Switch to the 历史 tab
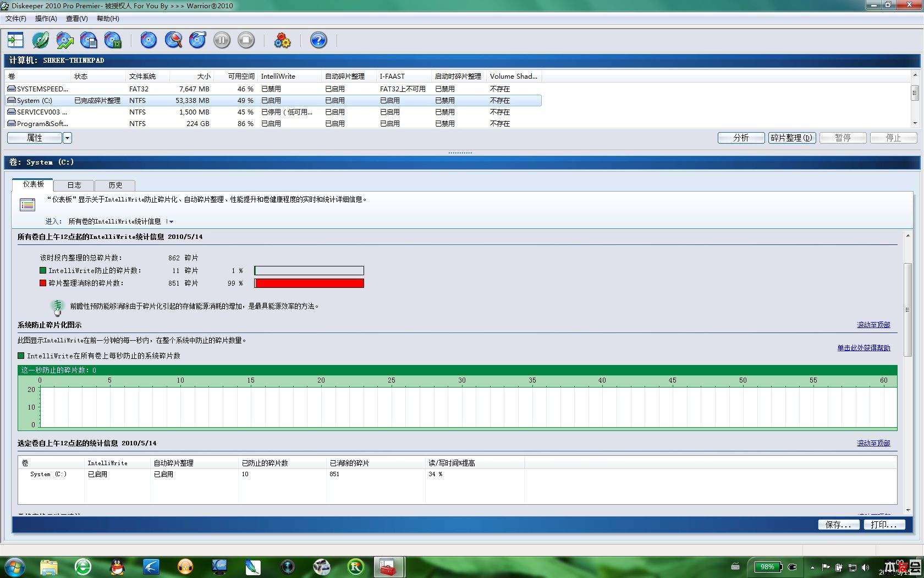924x578 pixels. pyautogui.click(x=115, y=186)
